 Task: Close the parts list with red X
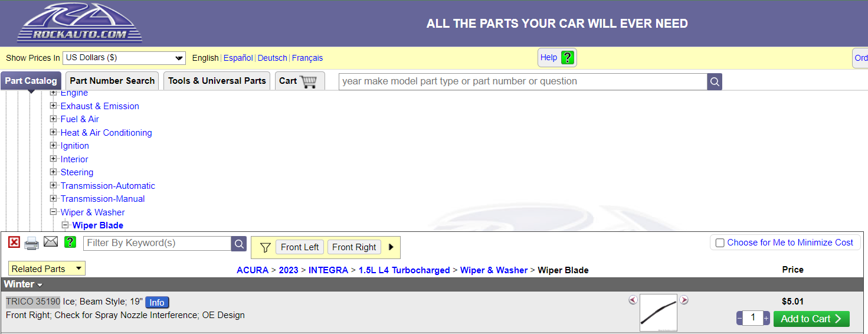tap(14, 242)
